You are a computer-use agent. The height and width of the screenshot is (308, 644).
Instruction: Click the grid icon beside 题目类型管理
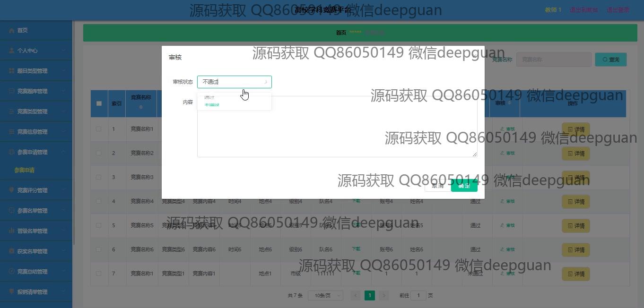[12, 71]
